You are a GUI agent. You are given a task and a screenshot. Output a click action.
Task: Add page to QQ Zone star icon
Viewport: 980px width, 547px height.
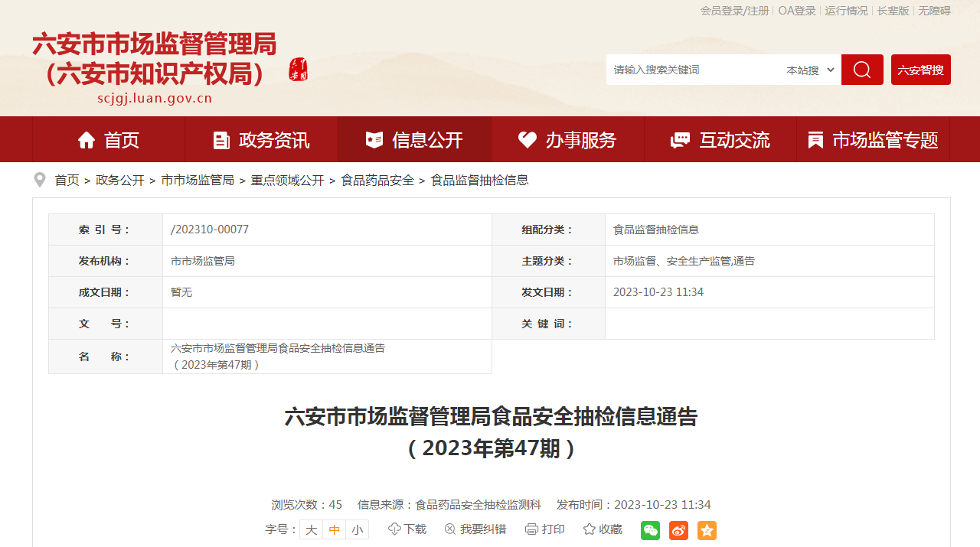pyautogui.click(x=707, y=530)
